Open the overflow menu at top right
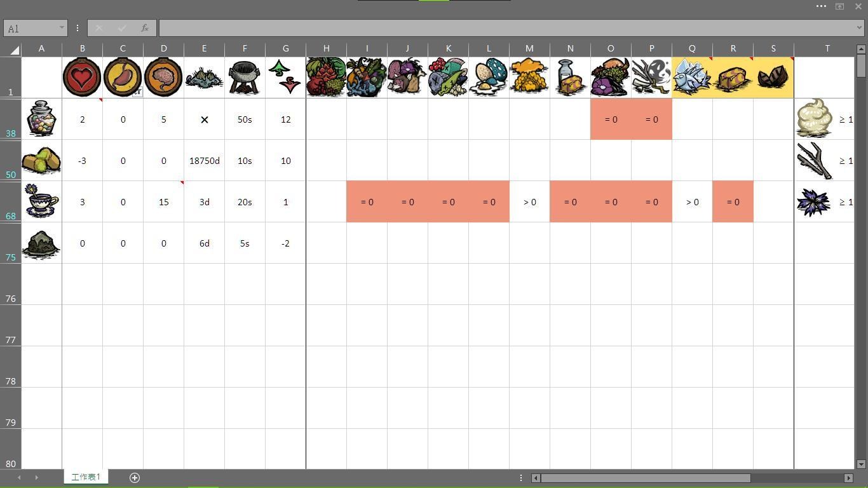The width and height of the screenshot is (868, 488). pyautogui.click(x=821, y=6)
